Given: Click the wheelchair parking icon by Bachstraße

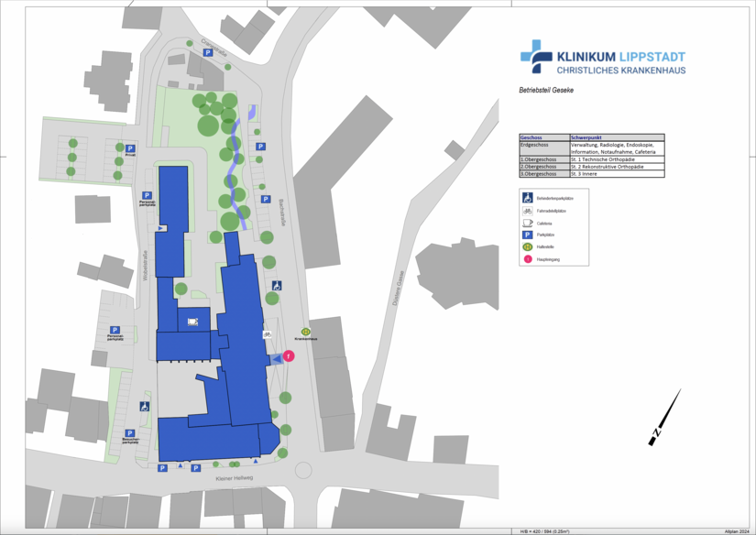Looking at the screenshot, I should point(277,286).
